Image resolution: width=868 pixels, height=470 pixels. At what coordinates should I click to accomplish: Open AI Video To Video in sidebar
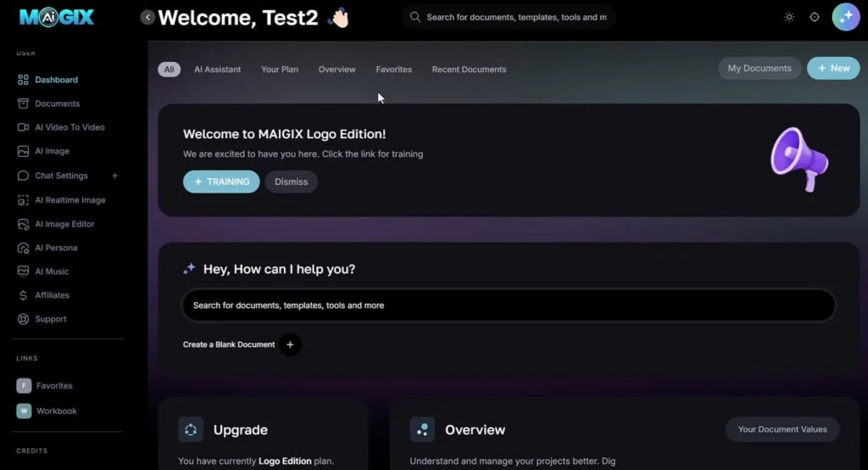[69, 127]
